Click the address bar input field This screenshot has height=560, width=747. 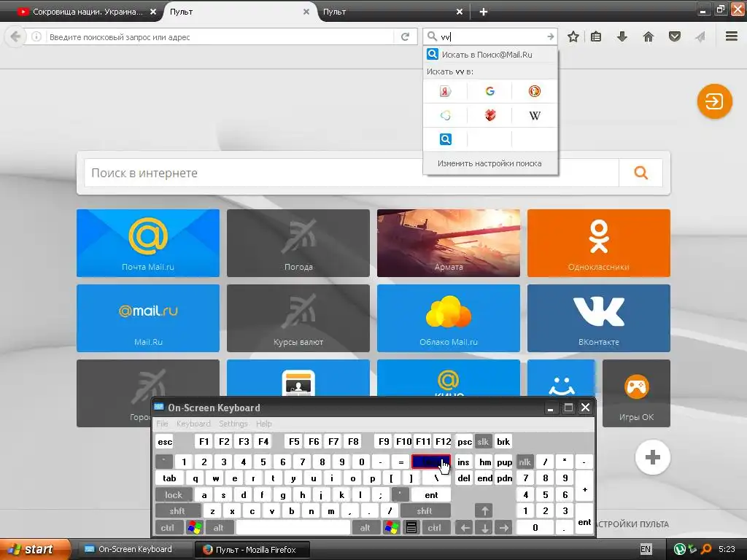(x=219, y=36)
